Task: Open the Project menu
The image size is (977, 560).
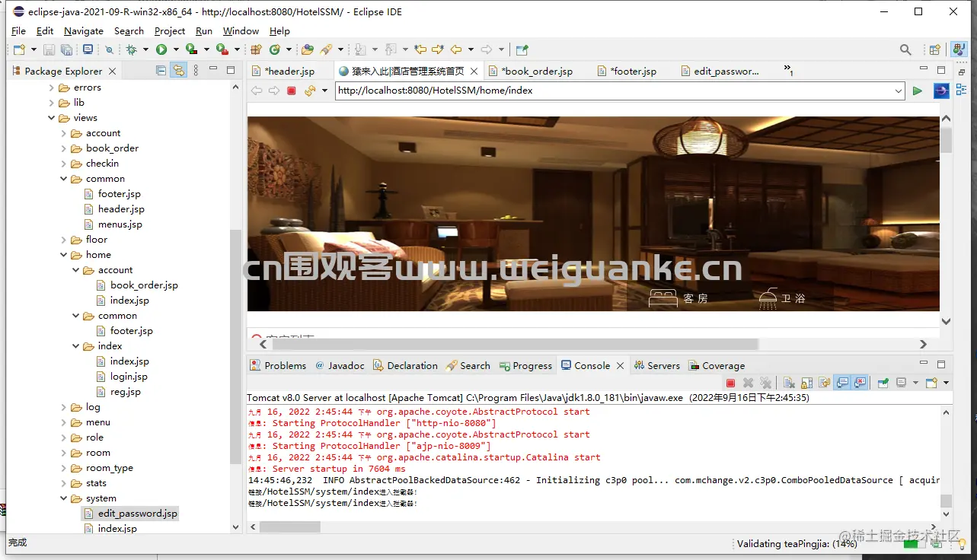Action: [170, 31]
